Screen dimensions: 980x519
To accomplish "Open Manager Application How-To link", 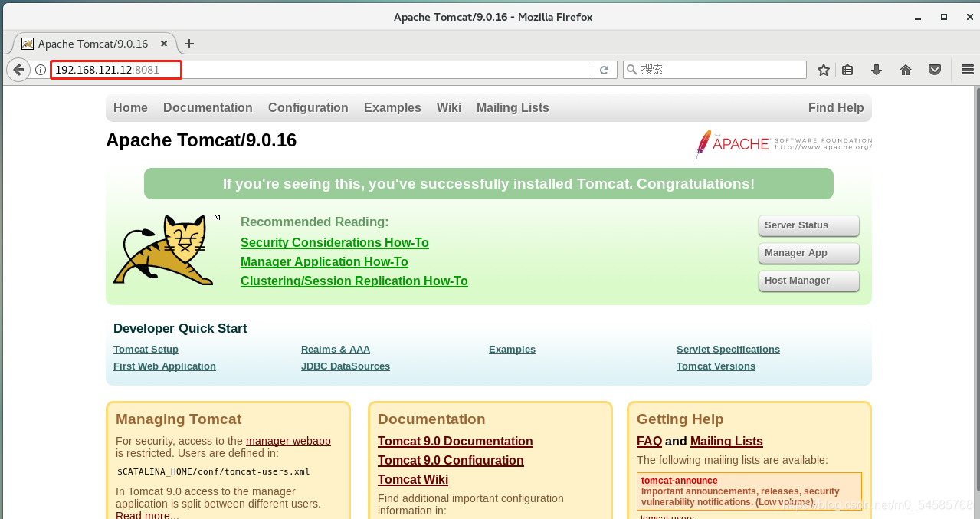I will point(324,262).
